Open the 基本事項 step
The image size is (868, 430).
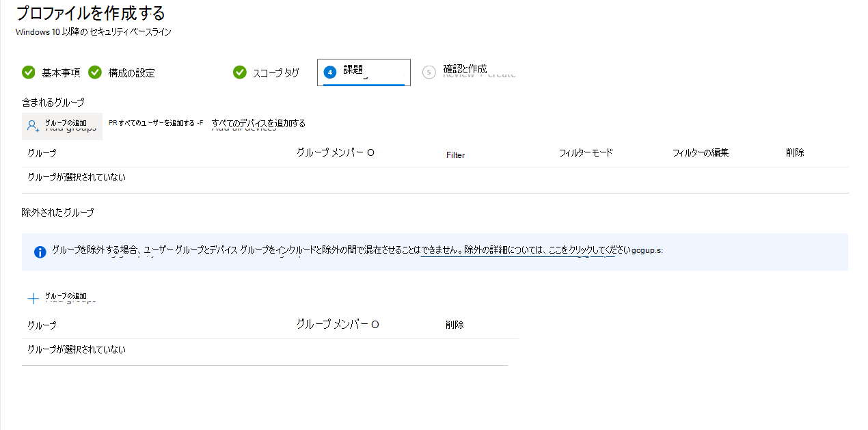pos(61,72)
